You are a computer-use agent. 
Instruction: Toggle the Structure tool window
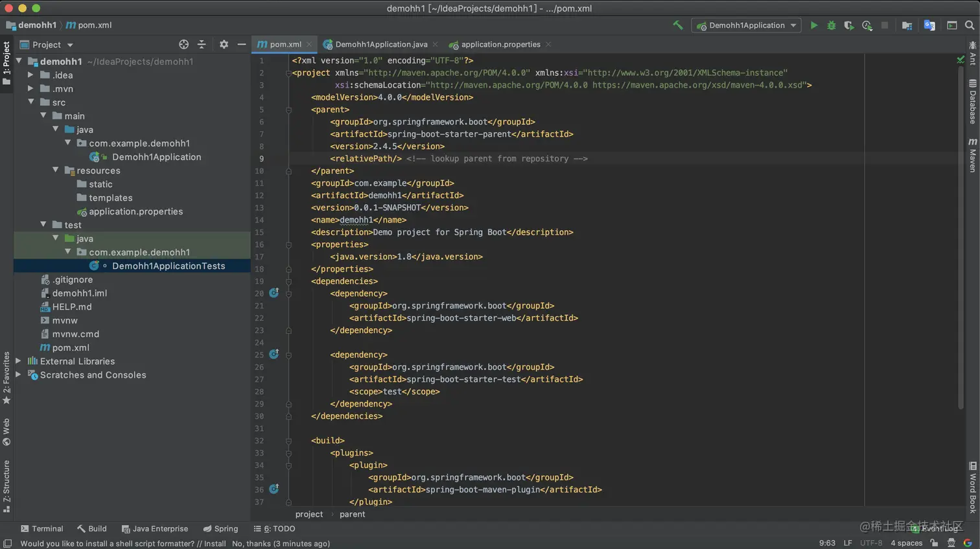pyautogui.click(x=6, y=486)
